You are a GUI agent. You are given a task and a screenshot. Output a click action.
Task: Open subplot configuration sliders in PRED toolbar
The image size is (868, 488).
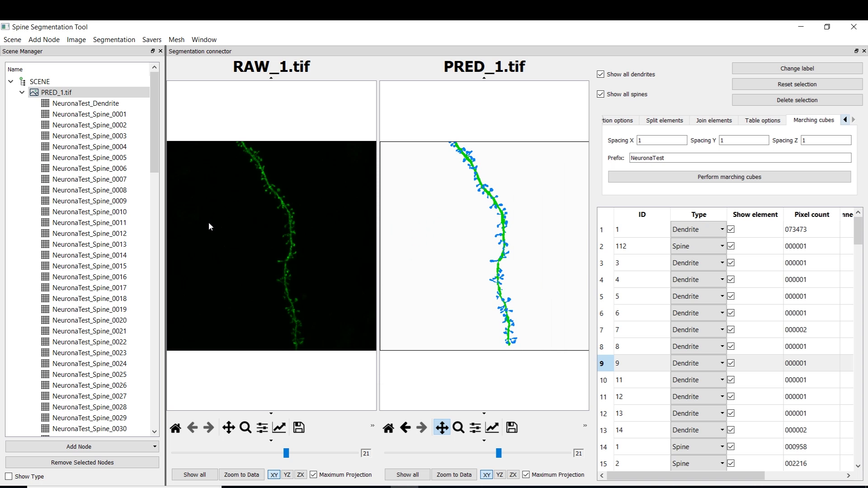(x=475, y=427)
